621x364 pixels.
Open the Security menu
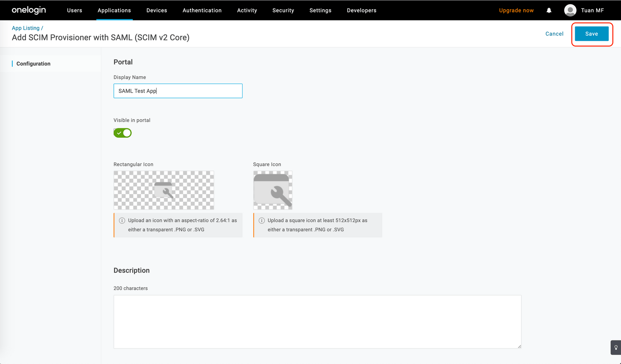283,10
